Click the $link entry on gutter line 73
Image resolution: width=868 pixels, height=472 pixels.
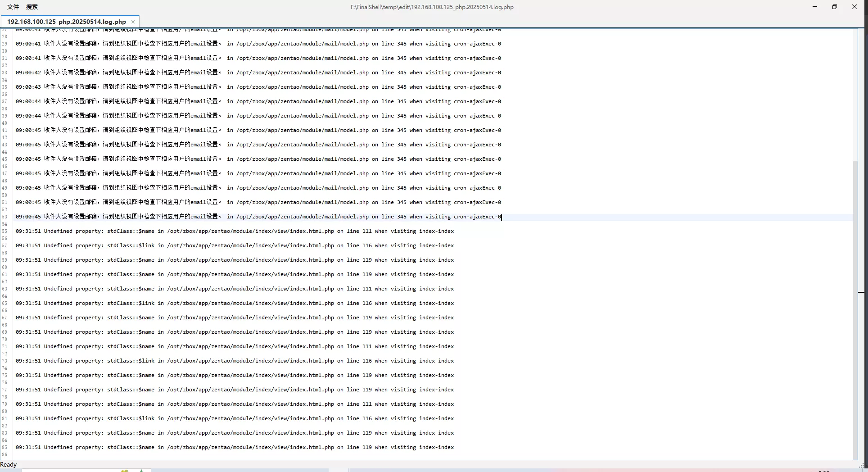click(235, 361)
